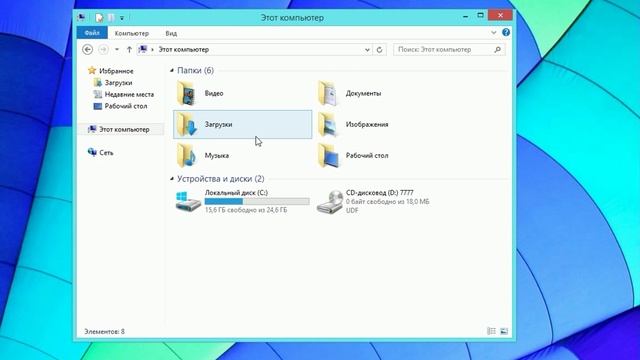Click the 0 байт свободно из 18,0 МБ text

[388, 202]
